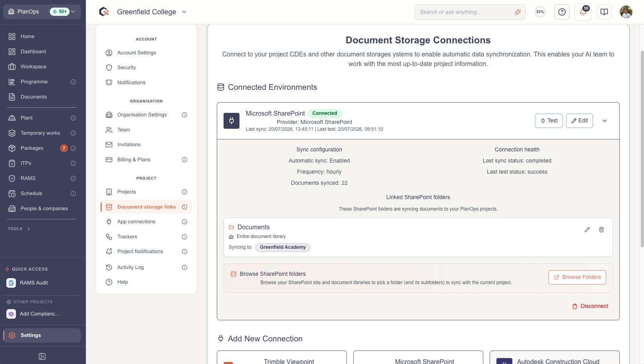Open Notifications settings
The width and height of the screenshot is (644, 364).
146,83
